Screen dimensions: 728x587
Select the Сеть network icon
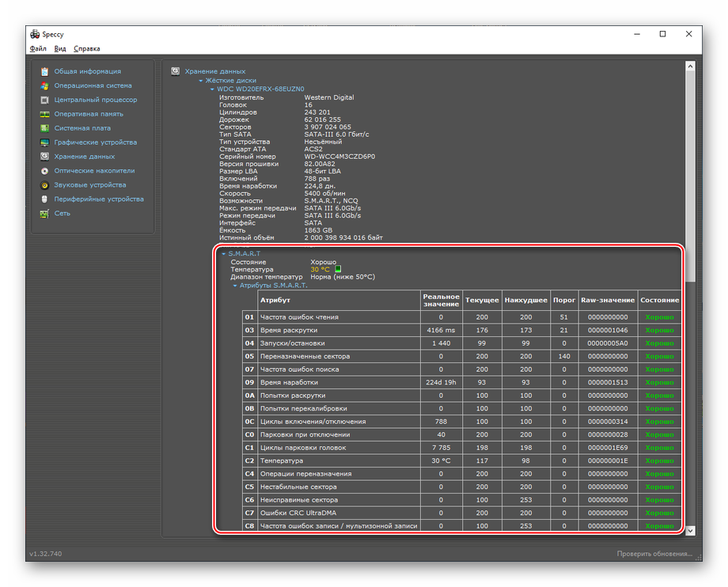[45, 214]
